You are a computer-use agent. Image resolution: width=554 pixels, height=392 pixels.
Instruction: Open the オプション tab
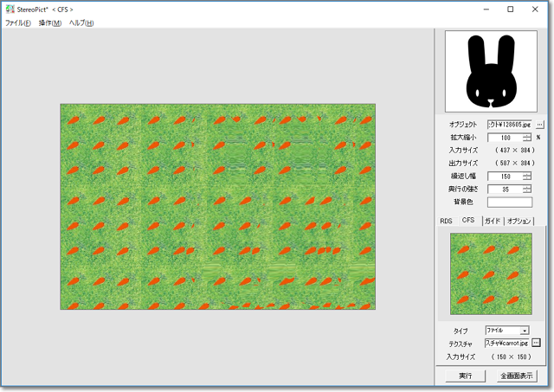(519, 221)
